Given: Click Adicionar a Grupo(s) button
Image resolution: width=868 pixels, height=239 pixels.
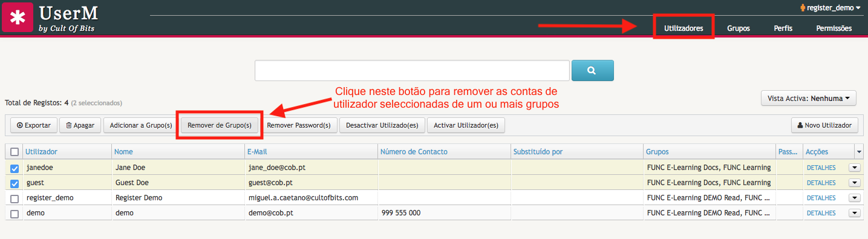Looking at the screenshot, I should point(141,125).
